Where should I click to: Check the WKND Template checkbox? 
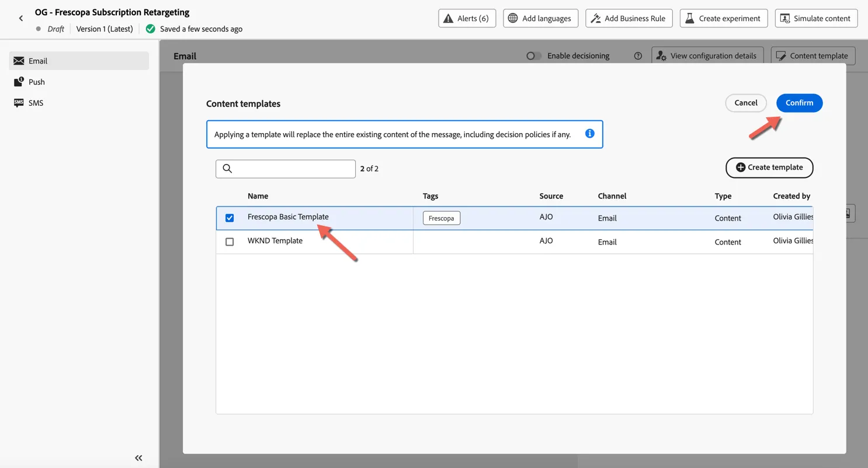[230, 242]
